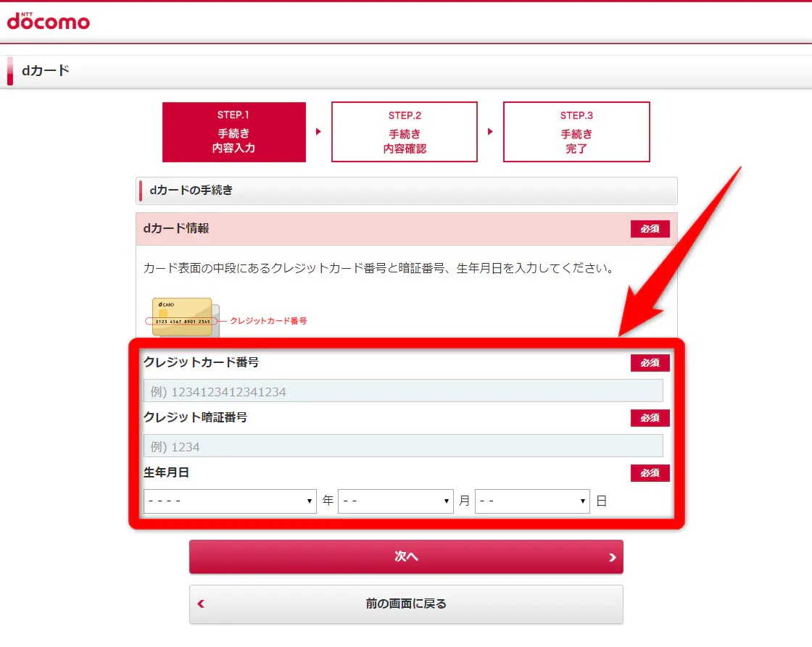Click the red クレジットカード番号 caption beside card image
Screen dimensions: 812x647
268,321
